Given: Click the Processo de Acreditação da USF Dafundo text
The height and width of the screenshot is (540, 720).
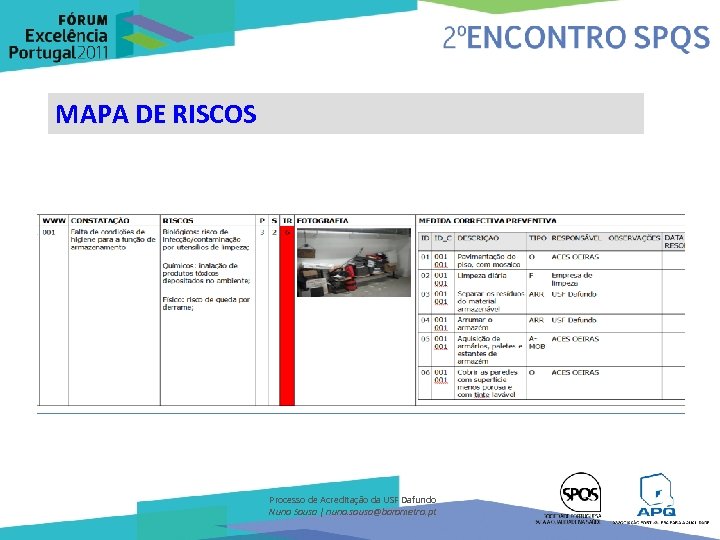Looking at the screenshot, I should [353, 500].
